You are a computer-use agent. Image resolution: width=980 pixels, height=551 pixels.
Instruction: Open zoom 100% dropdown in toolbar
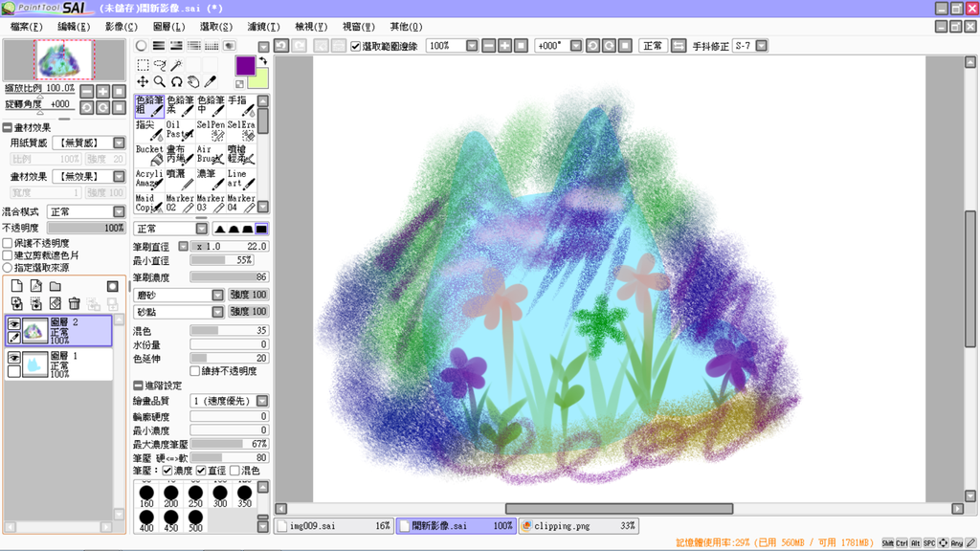pos(472,46)
